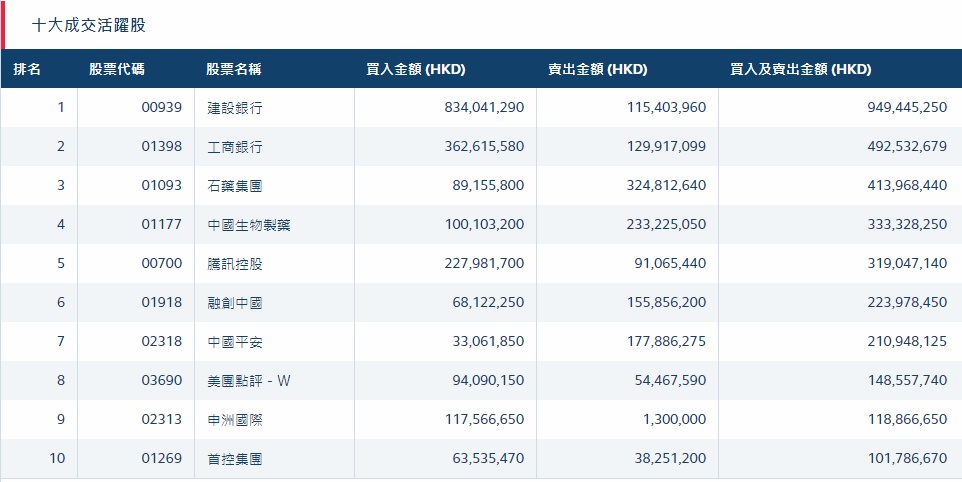This screenshot has height=482, width=962.
Task: Select stock name 申洲國際
Action: pyautogui.click(x=235, y=420)
